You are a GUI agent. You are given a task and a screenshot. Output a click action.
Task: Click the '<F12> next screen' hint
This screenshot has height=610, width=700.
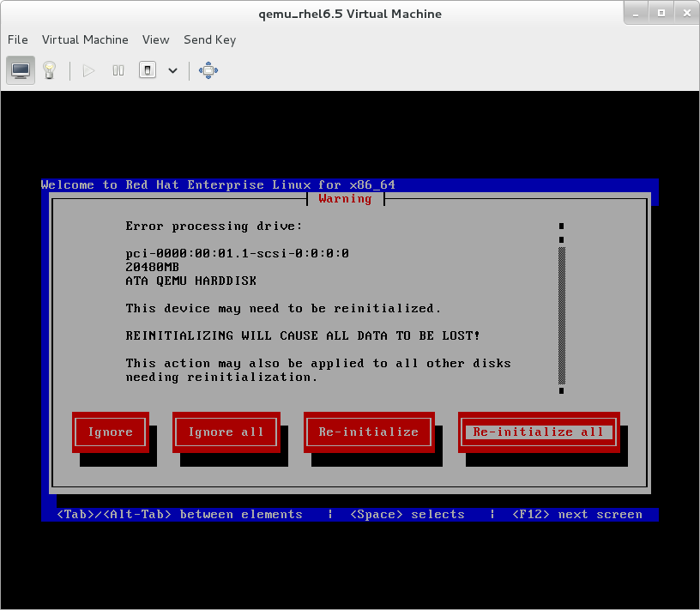577,515
